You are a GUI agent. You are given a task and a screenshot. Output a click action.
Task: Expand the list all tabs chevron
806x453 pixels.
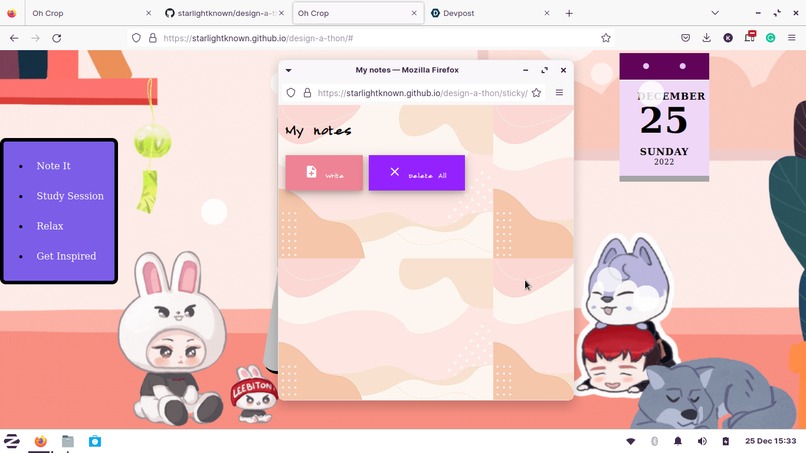[x=715, y=13]
